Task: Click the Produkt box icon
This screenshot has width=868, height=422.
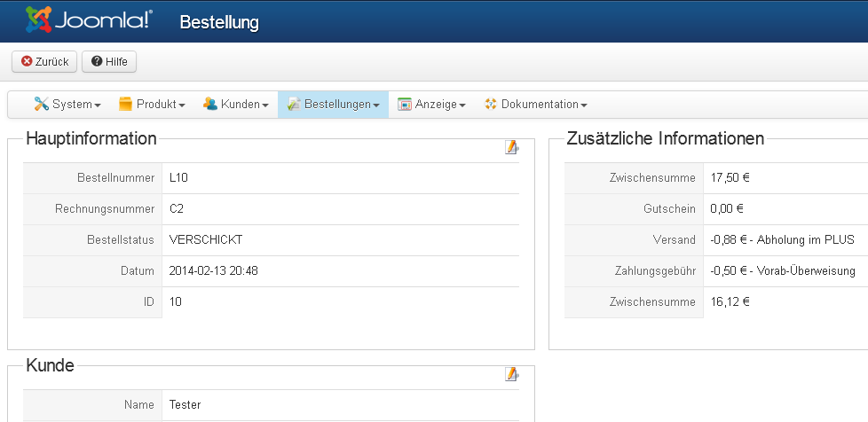Action: pyautogui.click(x=125, y=105)
